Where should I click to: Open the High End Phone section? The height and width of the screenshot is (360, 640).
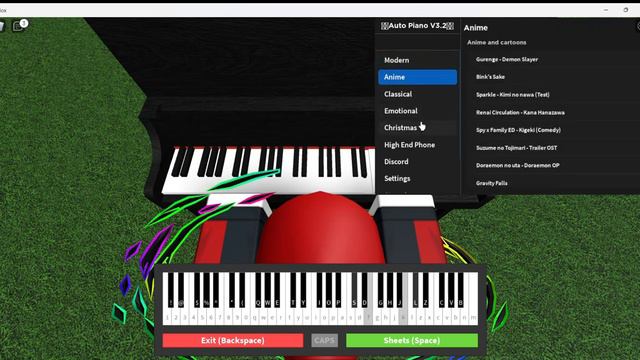click(417, 144)
